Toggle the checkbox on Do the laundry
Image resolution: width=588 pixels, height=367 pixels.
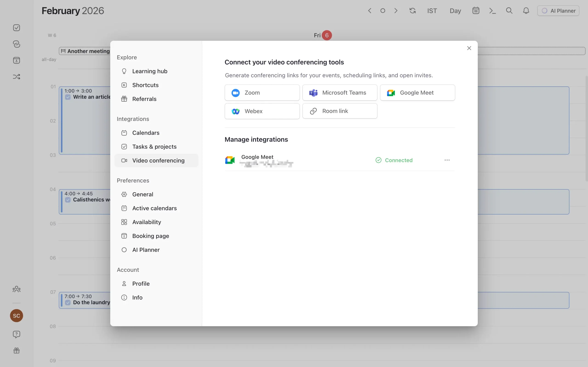click(68, 303)
